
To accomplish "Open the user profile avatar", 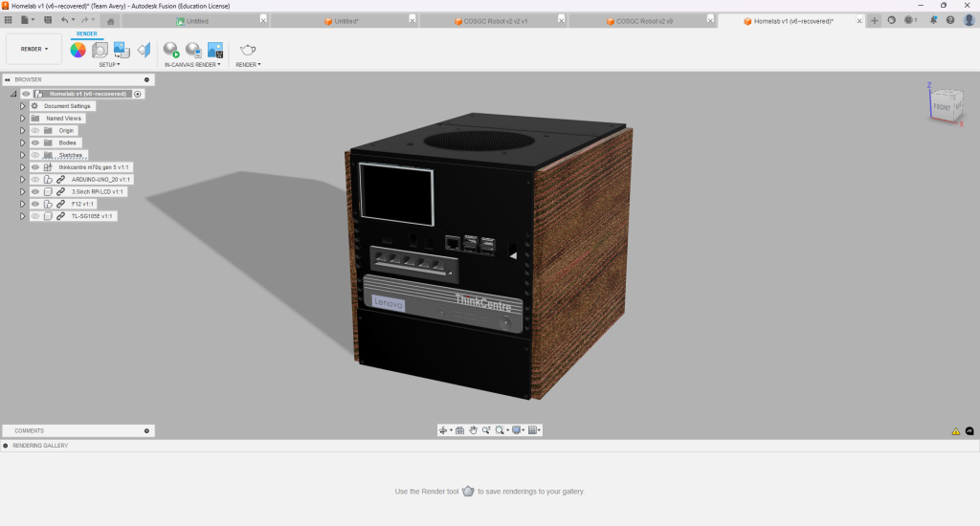I will (969, 20).
